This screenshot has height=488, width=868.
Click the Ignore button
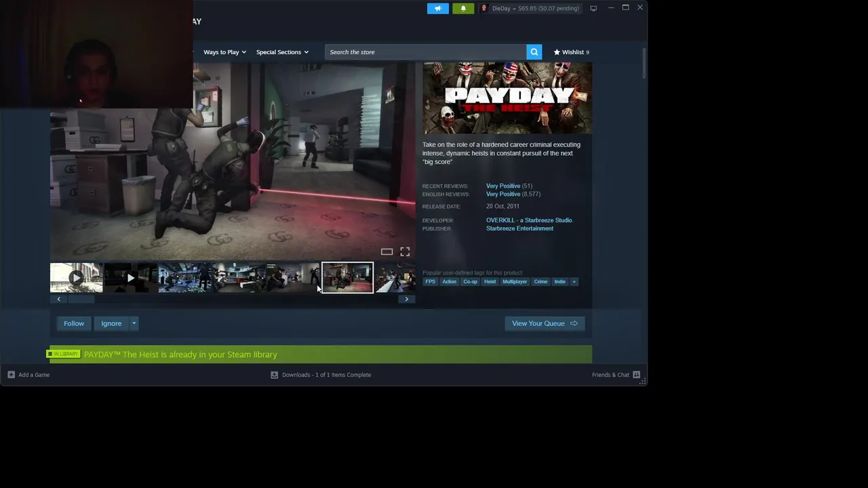(111, 323)
